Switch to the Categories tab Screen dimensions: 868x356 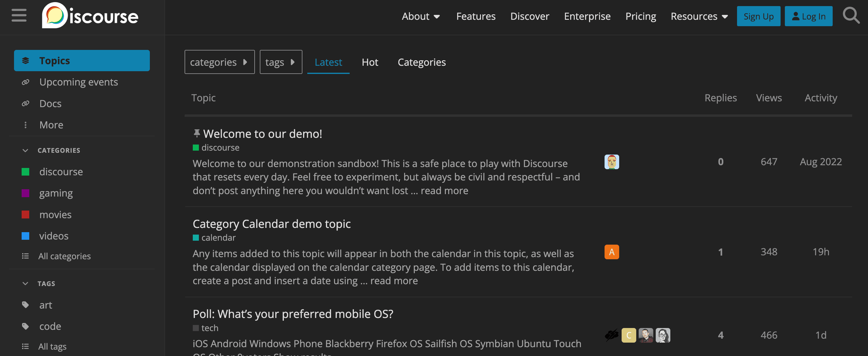point(421,62)
